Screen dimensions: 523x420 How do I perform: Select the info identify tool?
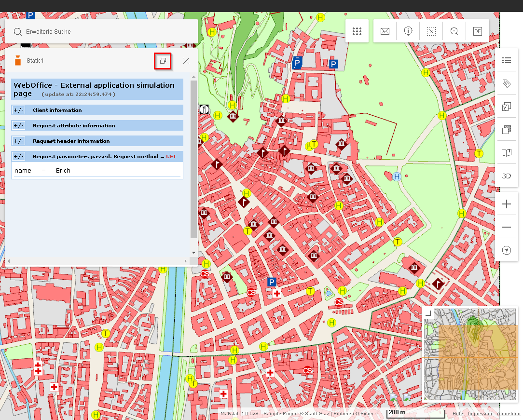click(x=408, y=31)
